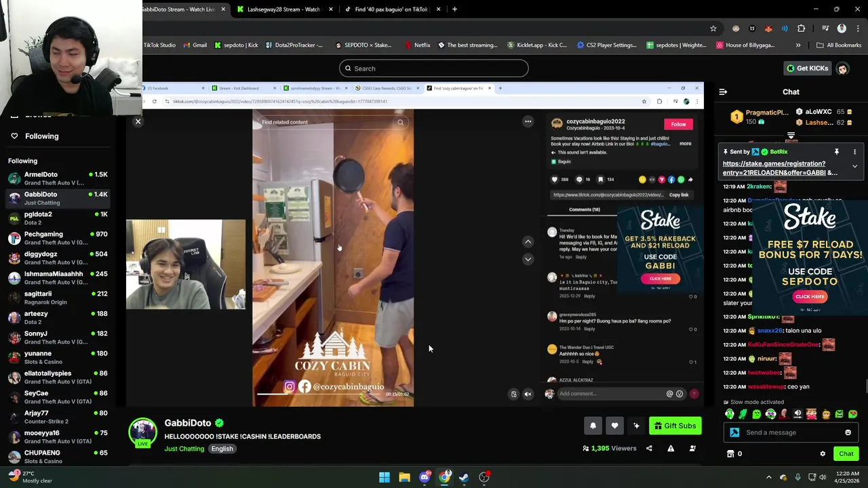Click Copy link on TikTok video
Screen dimensions: 868x488
[679, 195]
